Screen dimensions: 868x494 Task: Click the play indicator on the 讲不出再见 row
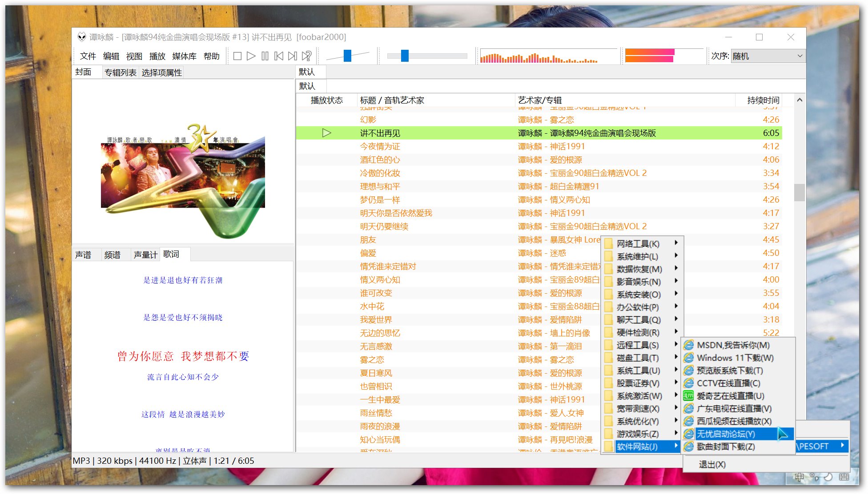point(327,133)
